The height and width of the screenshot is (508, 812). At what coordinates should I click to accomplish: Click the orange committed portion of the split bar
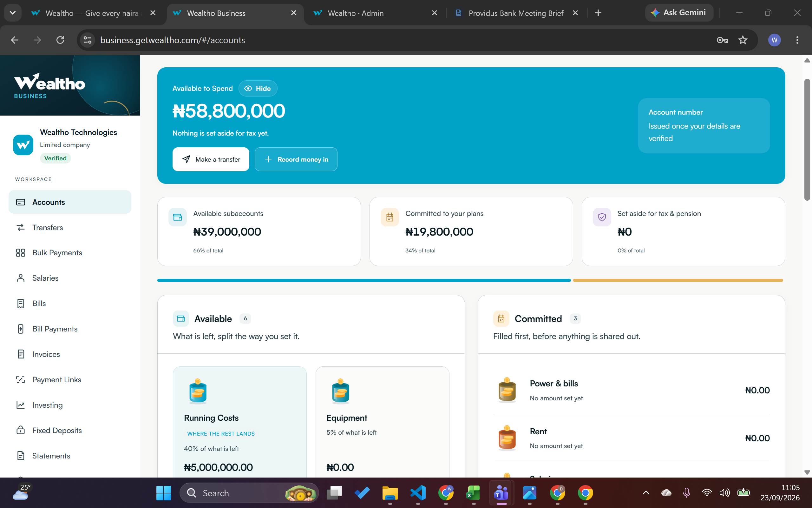pyautogui.click(x=678, y=280)
